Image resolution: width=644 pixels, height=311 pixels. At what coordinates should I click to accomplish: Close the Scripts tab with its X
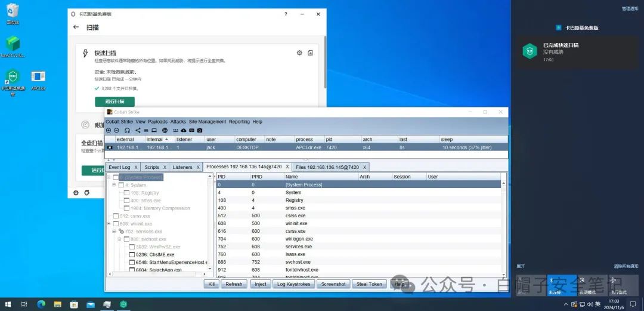point(165,167)
